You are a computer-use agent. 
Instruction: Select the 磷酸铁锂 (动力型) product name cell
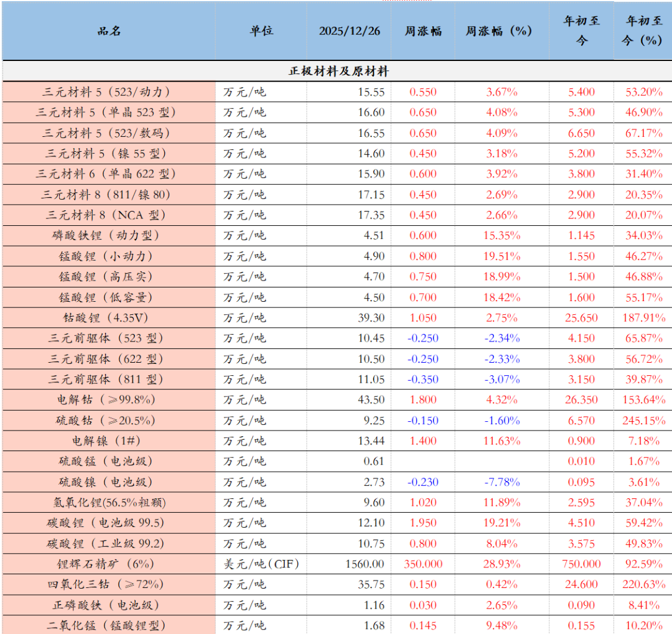109,235
